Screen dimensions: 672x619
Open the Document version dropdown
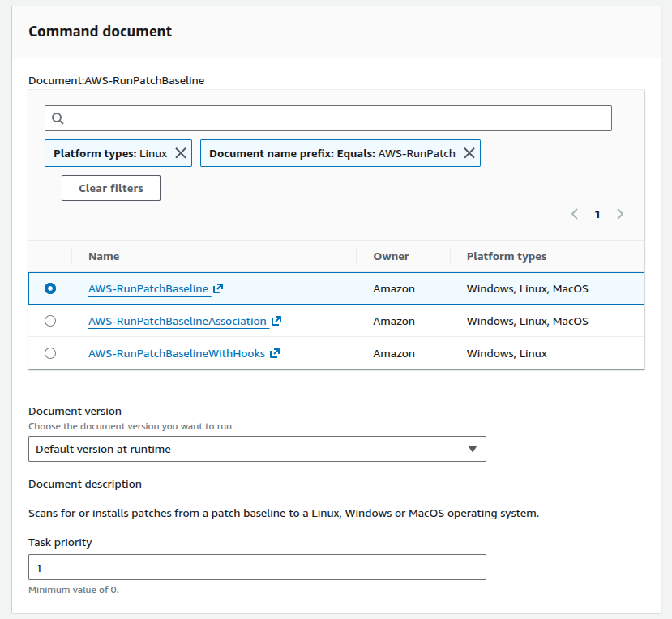point(257,449)
